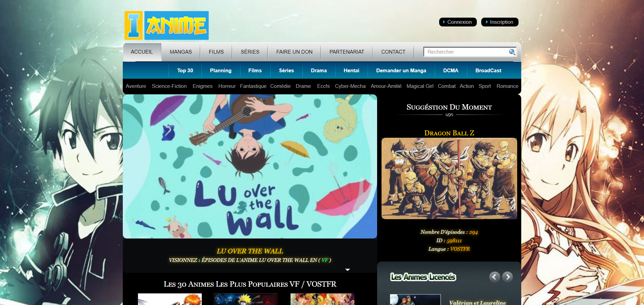
Task: Go to next licensed anime with right arrow
Action: (507, 277)
